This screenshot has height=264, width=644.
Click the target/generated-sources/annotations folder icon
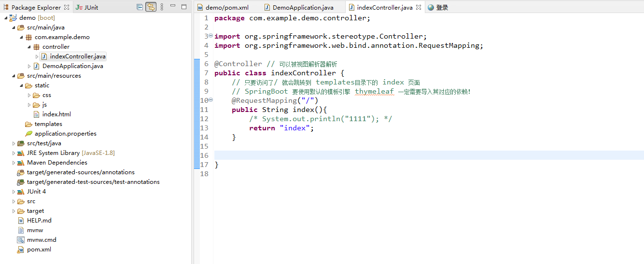tap(21, 172)
